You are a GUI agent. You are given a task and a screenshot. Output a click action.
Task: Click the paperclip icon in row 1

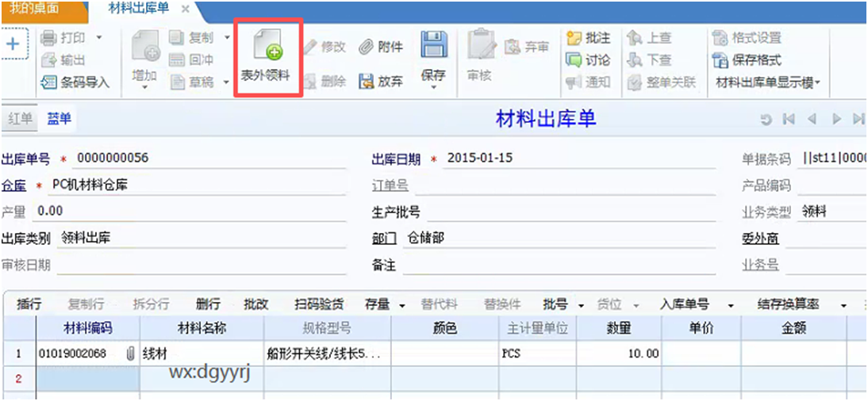tap(131, 353)
